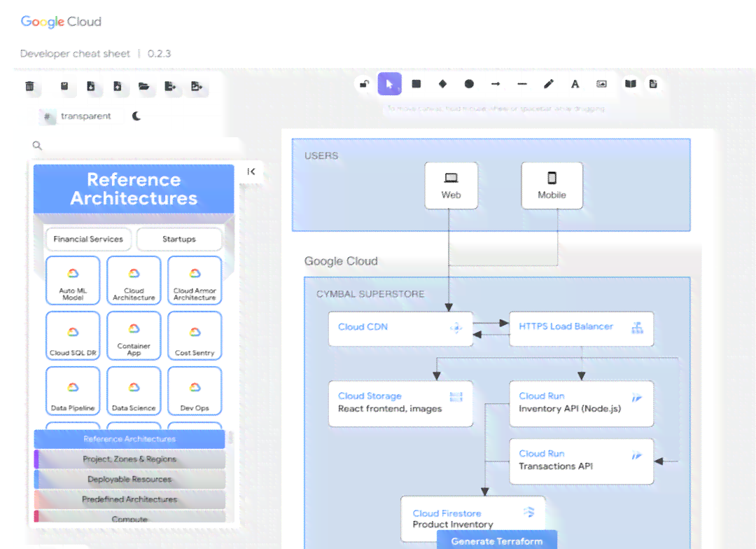This screenshot has height=549, width=756.
Task: Select the Selection pointer tool
Action: tap(390, 84)
